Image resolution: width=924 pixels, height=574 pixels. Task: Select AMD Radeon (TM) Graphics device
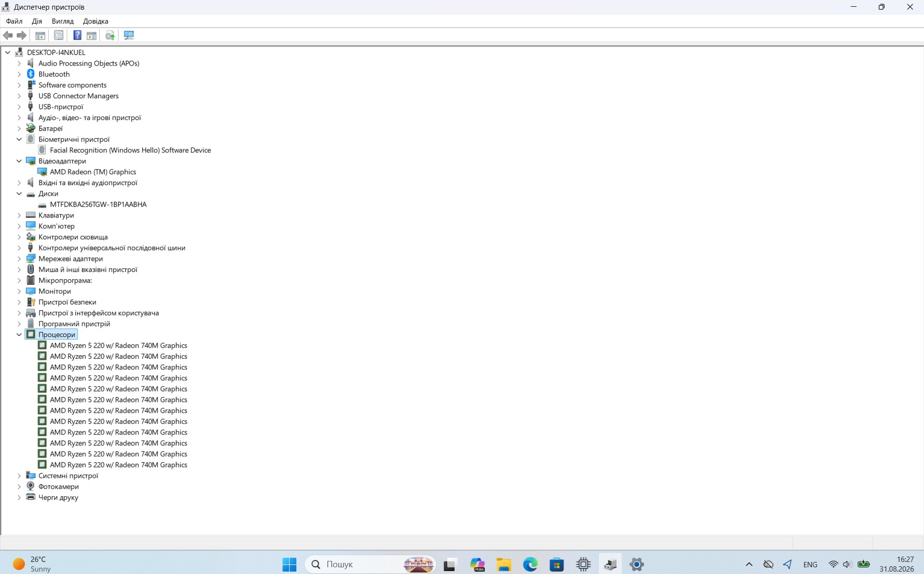[x=93, y=172]
